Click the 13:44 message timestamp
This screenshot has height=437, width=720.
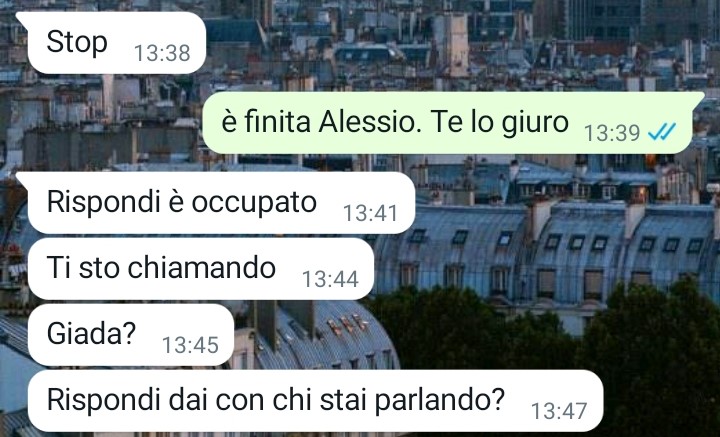click(x=330, y=279)
